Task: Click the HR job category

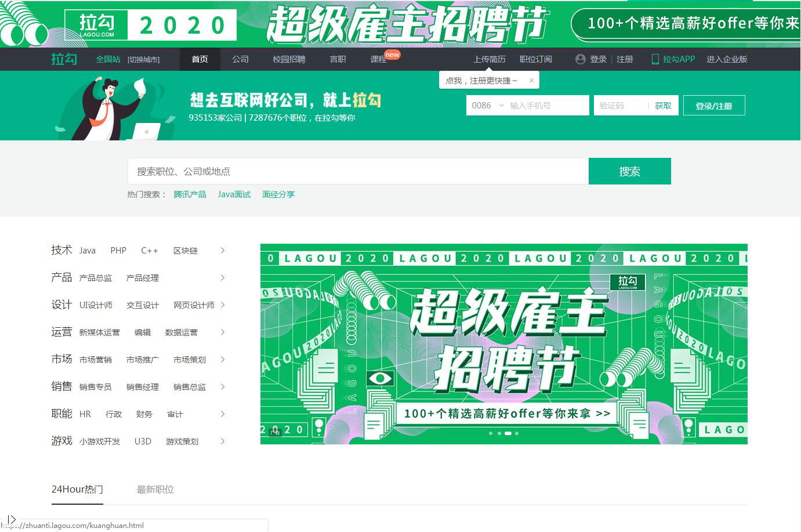Action: pos(85,414)
